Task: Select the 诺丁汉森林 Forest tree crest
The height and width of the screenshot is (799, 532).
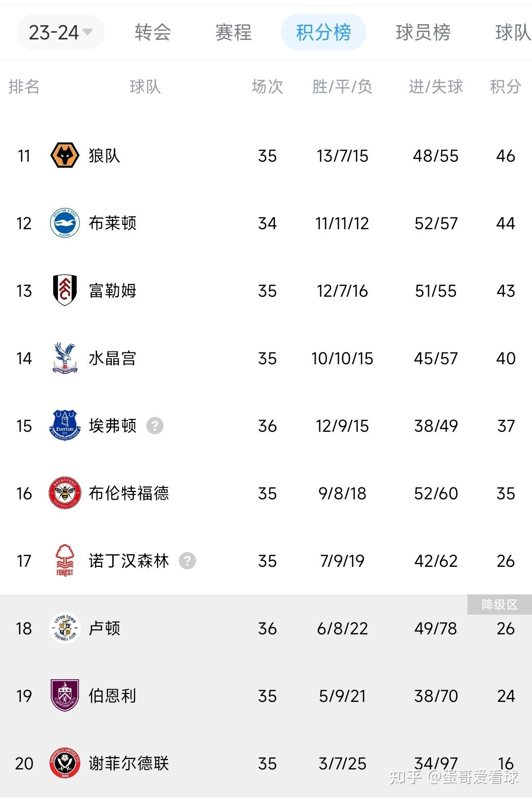Action: pos(65,561)
